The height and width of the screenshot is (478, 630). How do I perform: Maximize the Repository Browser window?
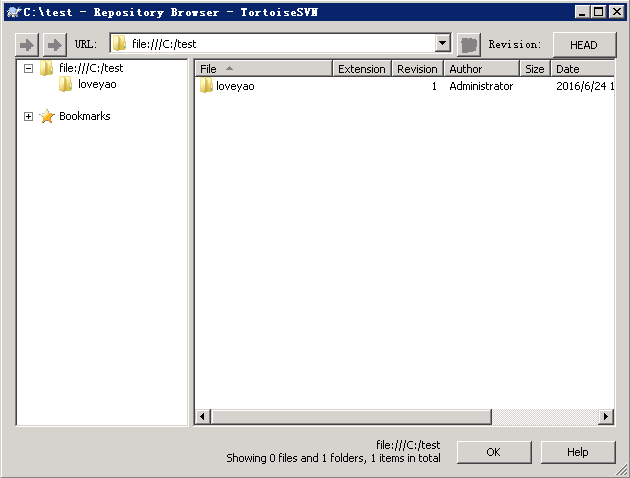coord(598,12)
